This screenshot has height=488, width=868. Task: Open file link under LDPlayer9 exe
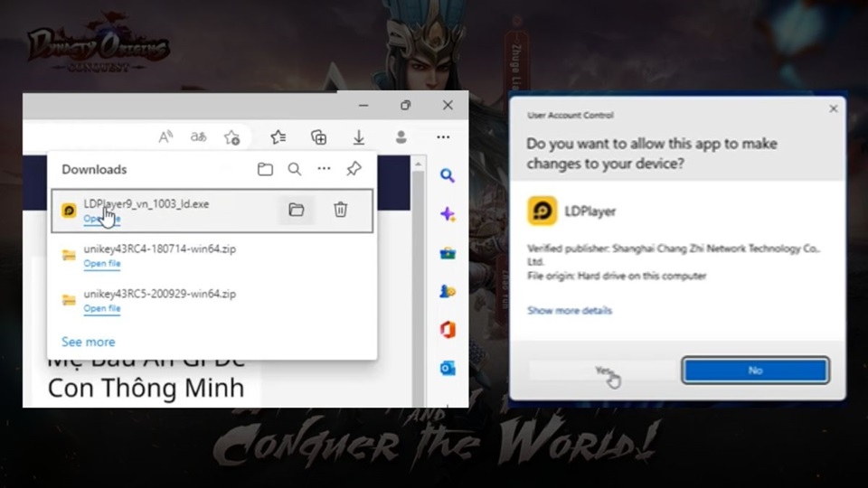click(102, 219)
